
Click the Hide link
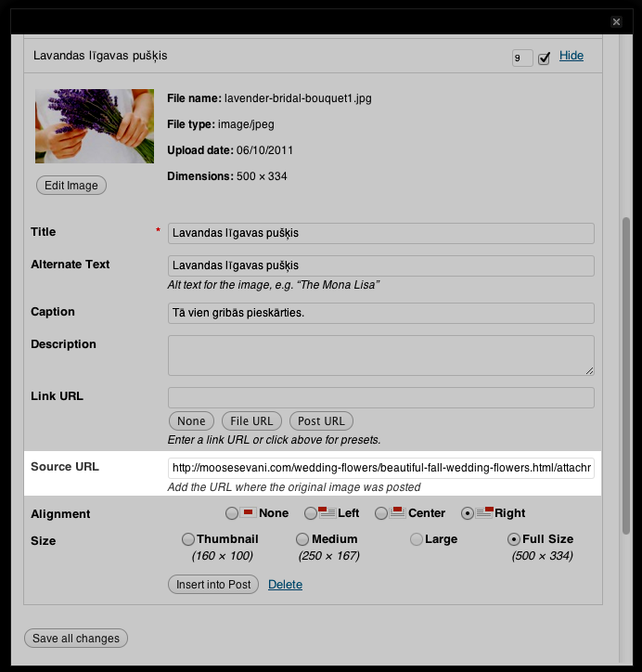pyautogui.click(x=571, y=56)
